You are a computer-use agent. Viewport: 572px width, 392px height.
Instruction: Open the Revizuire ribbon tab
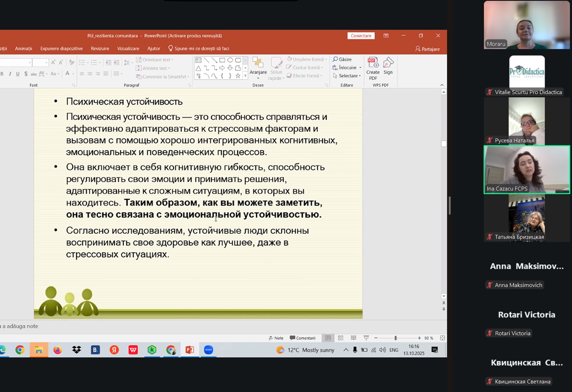[100, 48]
